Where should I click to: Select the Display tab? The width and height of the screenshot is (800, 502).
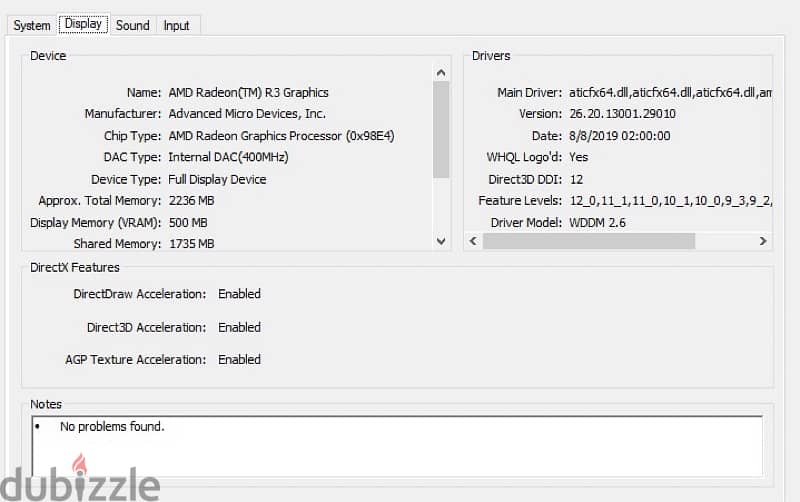click(83, 24)
